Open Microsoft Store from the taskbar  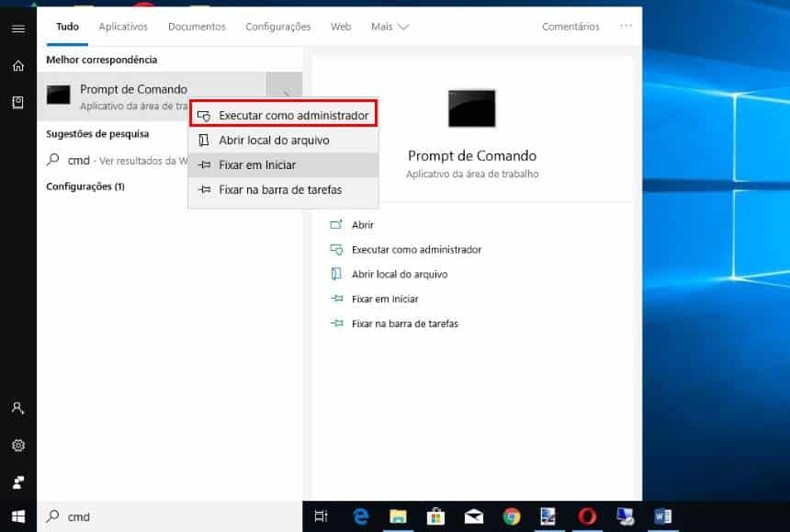click(x=435, y=516)
